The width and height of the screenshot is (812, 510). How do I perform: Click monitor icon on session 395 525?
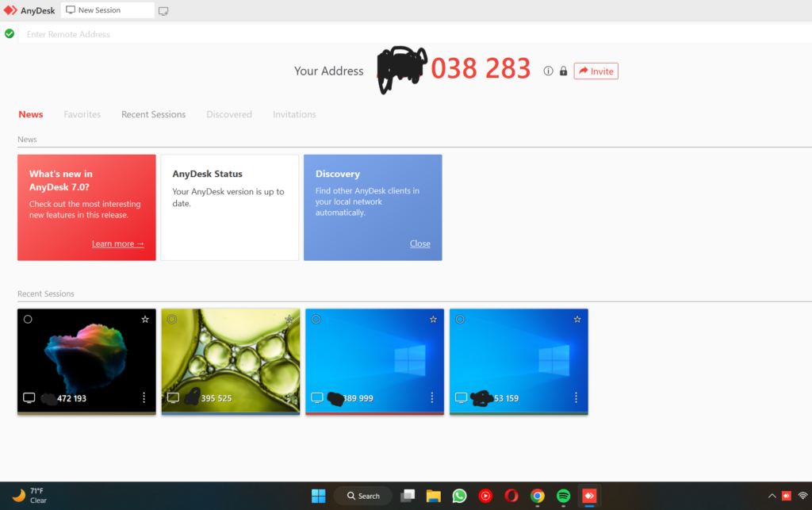click(173, 397)
